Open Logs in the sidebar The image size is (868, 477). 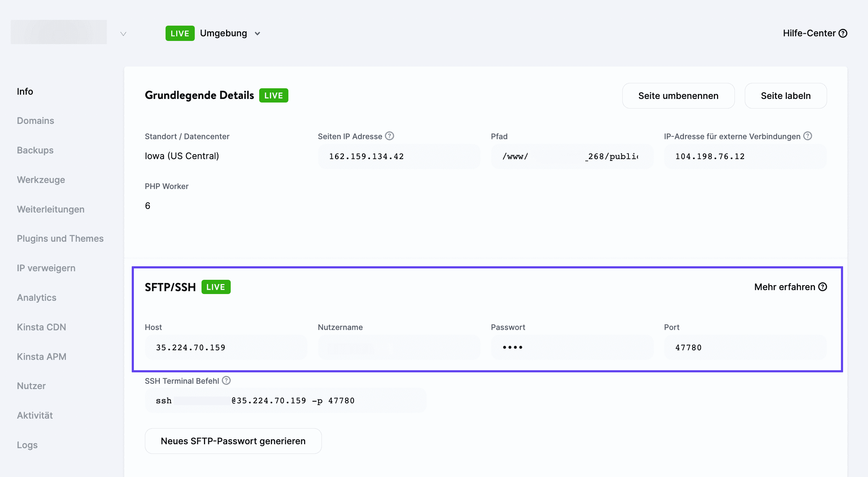[27, 445]
